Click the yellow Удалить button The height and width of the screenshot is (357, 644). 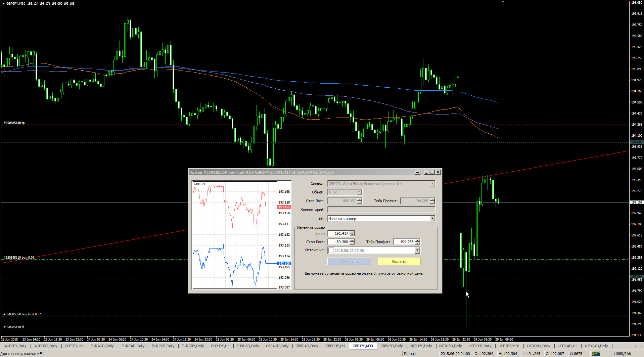click(x=399, y=262)
